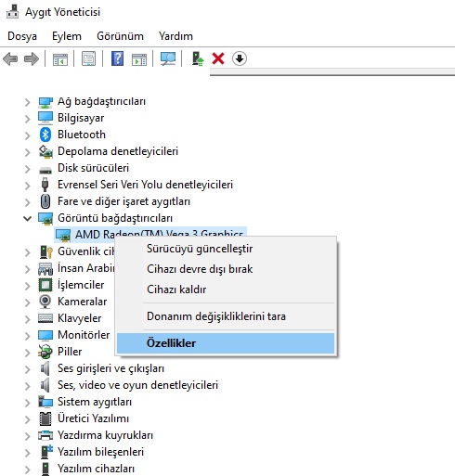Select the Üretici Yazılımı row label

tap(93, 418)
